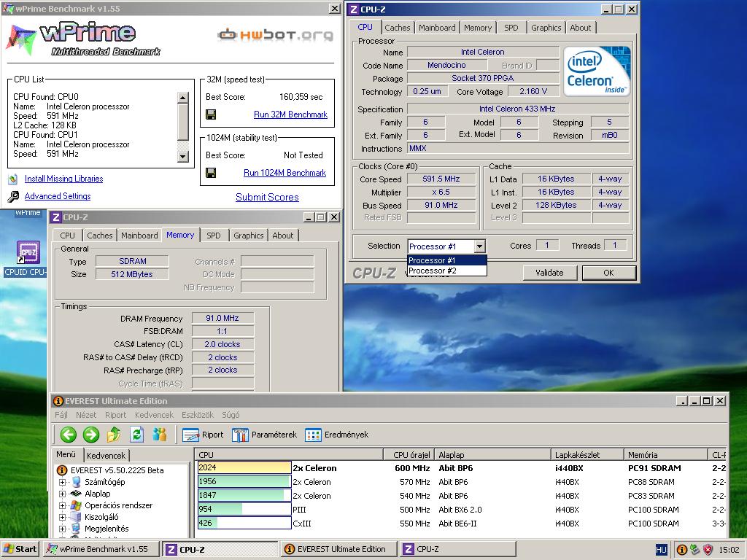747x560 pixels.
Task: Select the CPUID CPU-Z desktop shortcut
Action: coord(28,259)
